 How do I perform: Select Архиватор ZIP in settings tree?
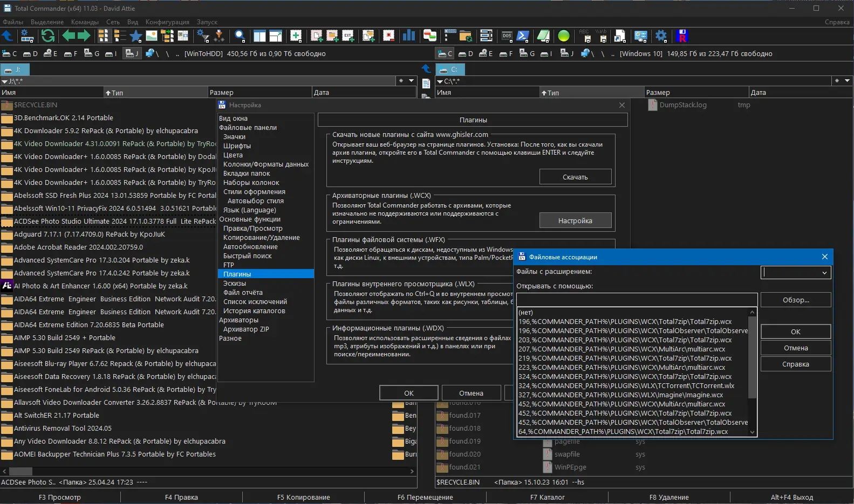(x=246, y=329)
